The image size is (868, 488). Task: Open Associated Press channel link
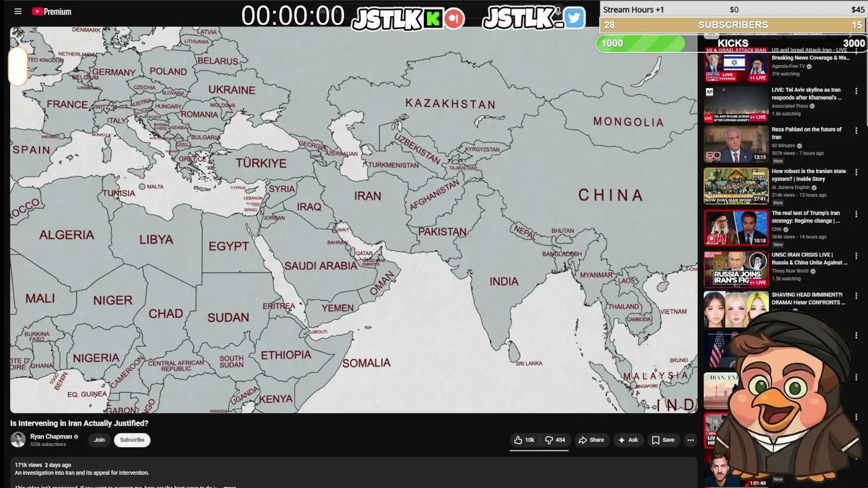pos(790,106)
